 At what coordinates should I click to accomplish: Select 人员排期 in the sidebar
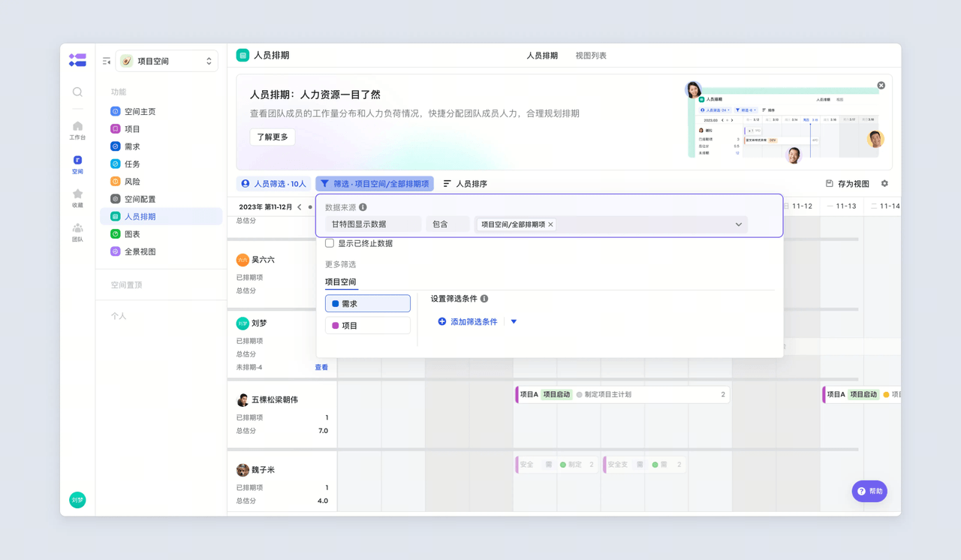coord(161,217)
